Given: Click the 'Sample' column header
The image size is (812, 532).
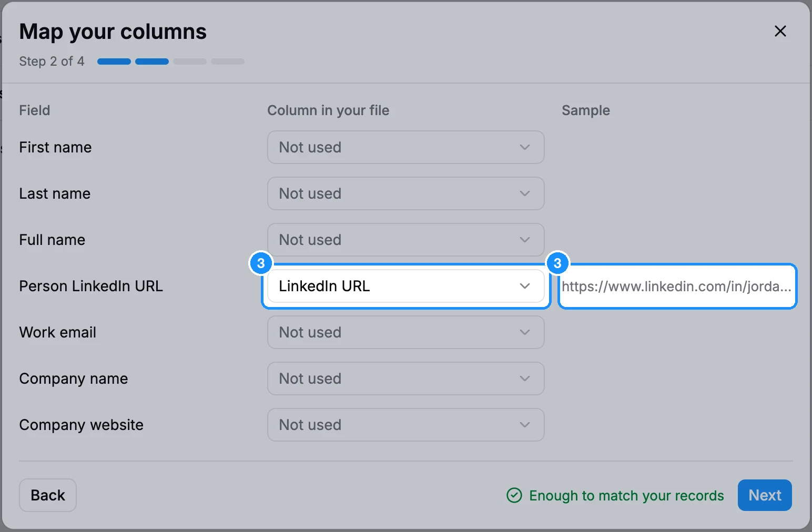Looking at the screenshot, I should 586,110.
